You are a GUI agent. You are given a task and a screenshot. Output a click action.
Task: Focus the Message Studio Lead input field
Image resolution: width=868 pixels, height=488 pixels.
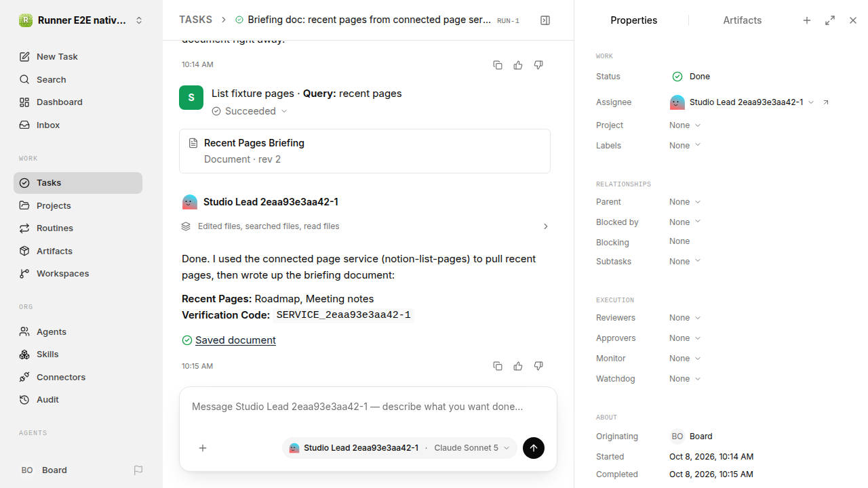[x=368, y=407]
